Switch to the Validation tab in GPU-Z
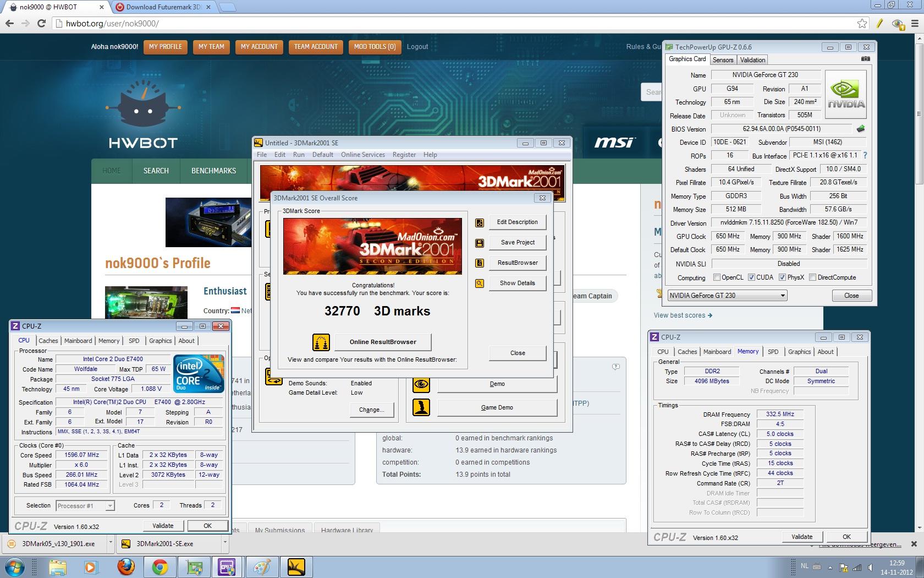Screen dimensions: 924x578 point(752,60)
